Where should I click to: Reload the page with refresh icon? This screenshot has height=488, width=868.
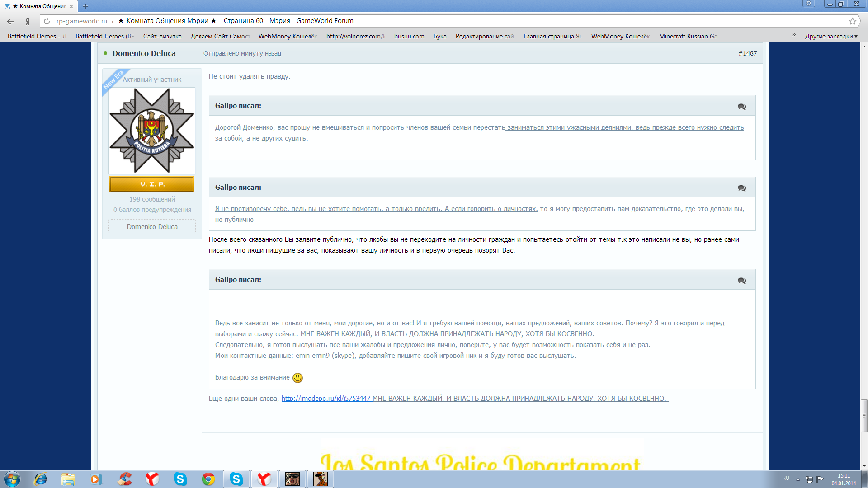click(x=47, y=21)
